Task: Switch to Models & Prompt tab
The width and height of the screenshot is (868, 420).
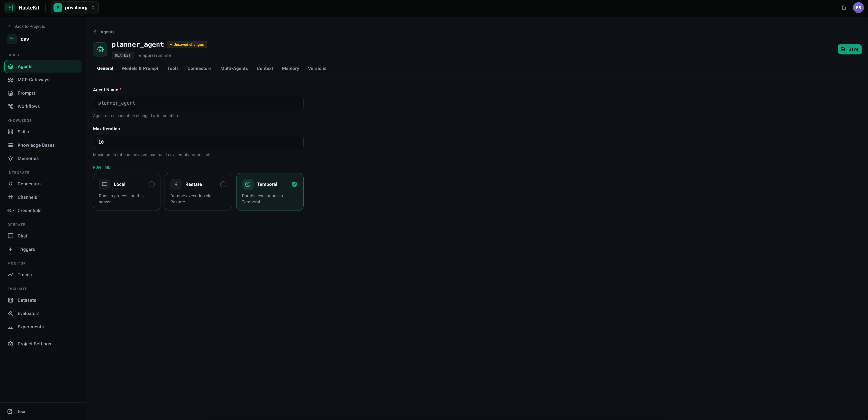Action: [140, 68]
